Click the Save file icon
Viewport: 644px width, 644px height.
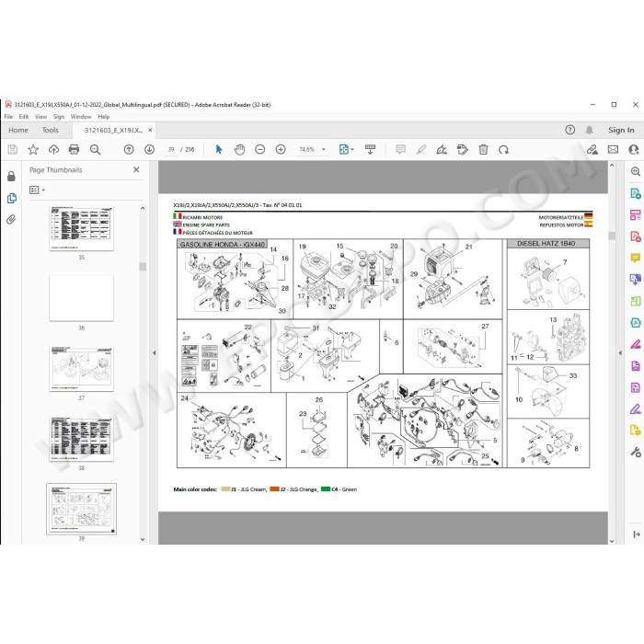pyautogui.click(x=13, y=149)
